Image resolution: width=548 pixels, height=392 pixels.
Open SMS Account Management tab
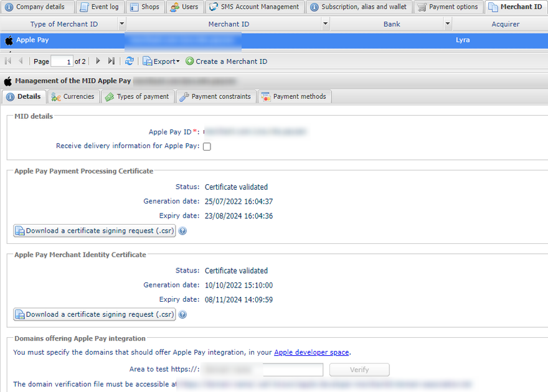pyautogui.click(x=255, y=7)
